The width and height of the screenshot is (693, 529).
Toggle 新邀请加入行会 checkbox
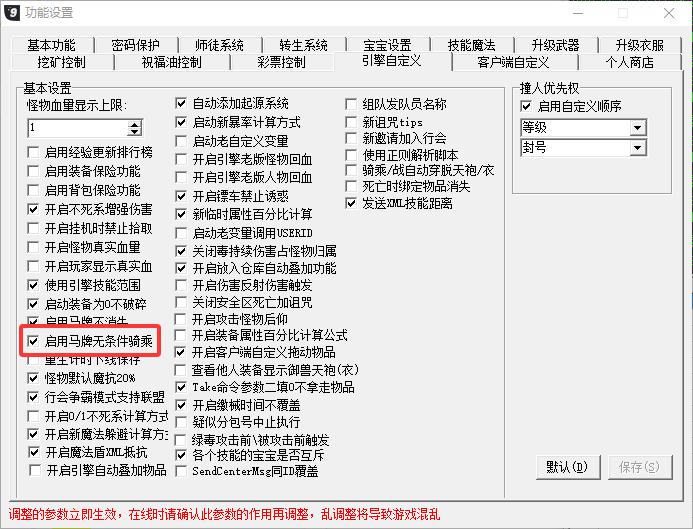(351, 139)
